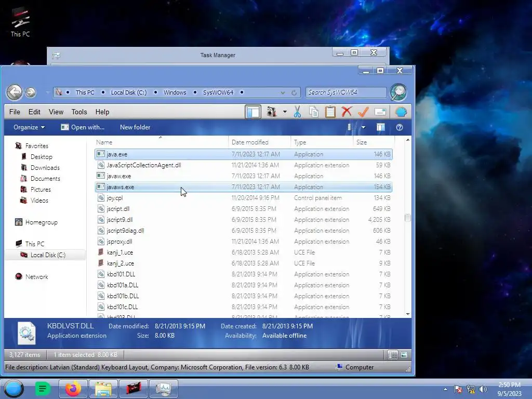Viewport: 532px width, 399px height.
Task: Select the javaw.exe file
Action: tap(243, 176)
